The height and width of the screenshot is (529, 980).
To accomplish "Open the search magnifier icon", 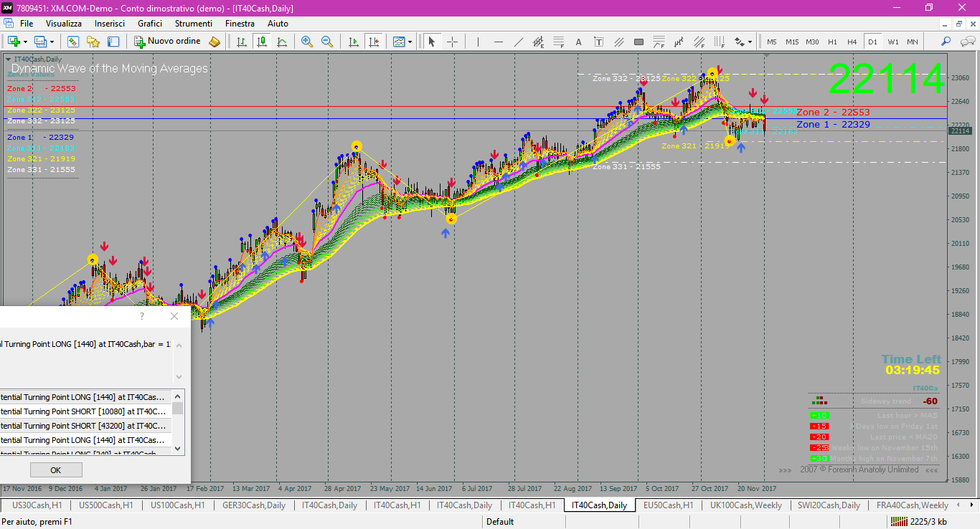I will [946, 42].
